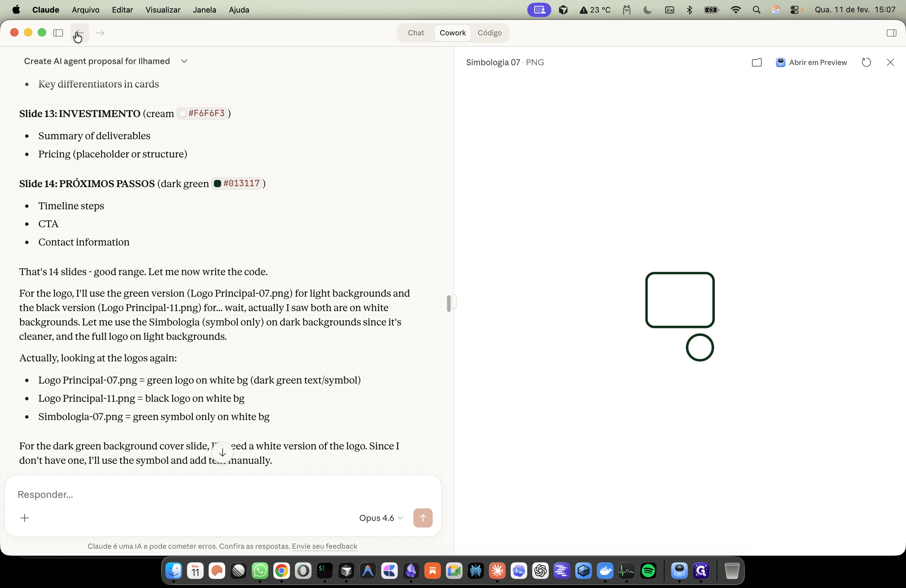This screenshot has height=588, width=906.
Task: Open the Ajuda menu
Action: tap(239, 10)
